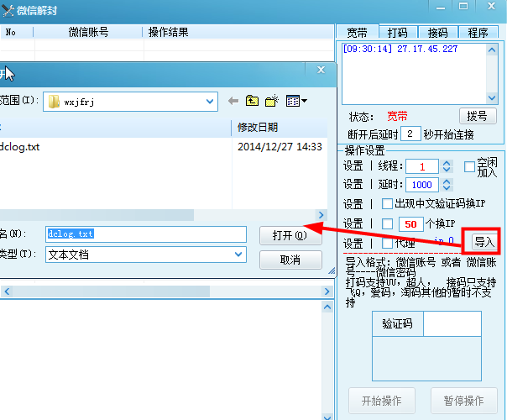Open the view menu icon
The image size is (507, 420).
tap(296, 102)
